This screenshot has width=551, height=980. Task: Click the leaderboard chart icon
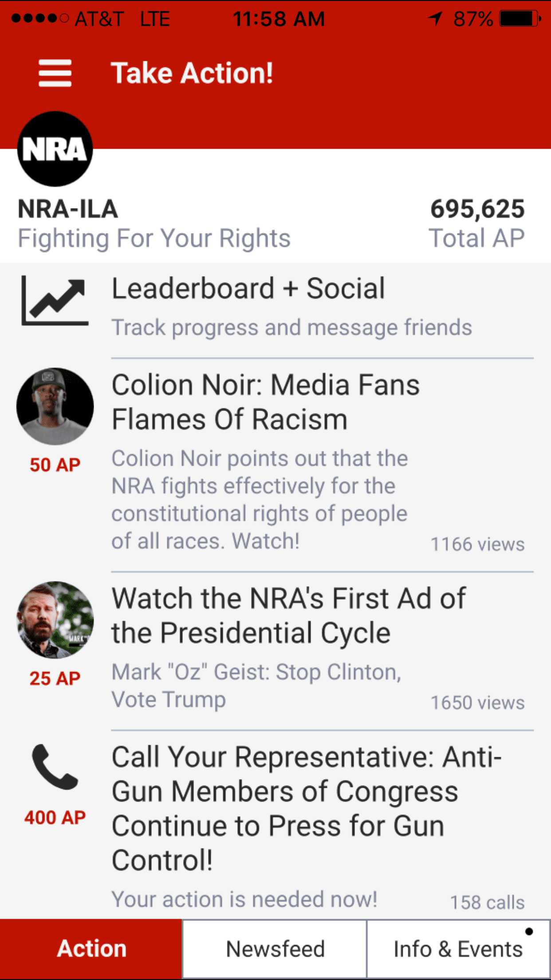click(55, 301)
